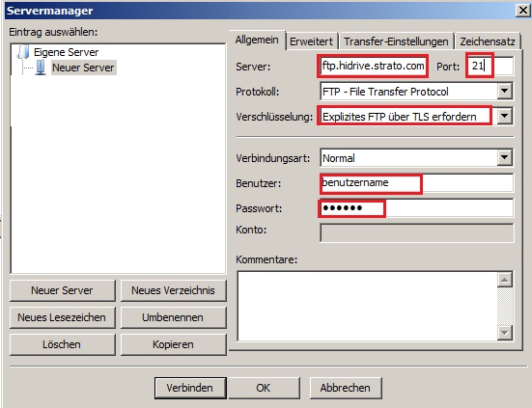This screenshot has height=408, width=532.
Task: Click the Umbenennen button
Action: [x=174, y=317]
